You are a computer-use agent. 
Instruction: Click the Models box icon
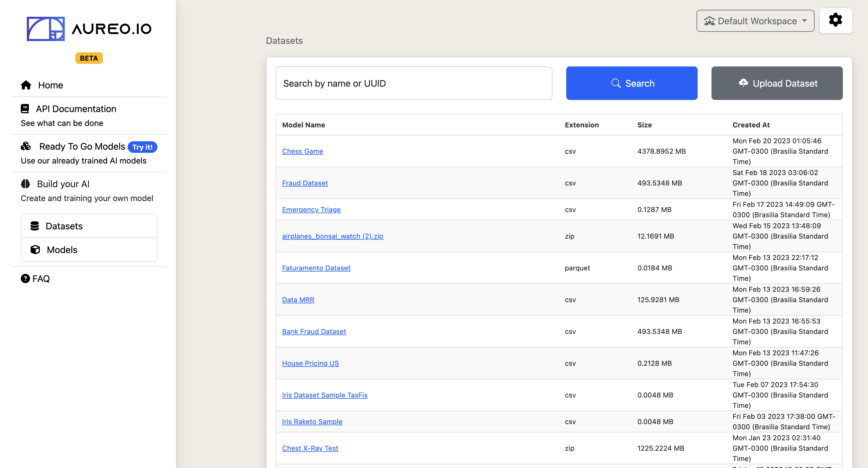pyautogui.click(x=35, y=250)
